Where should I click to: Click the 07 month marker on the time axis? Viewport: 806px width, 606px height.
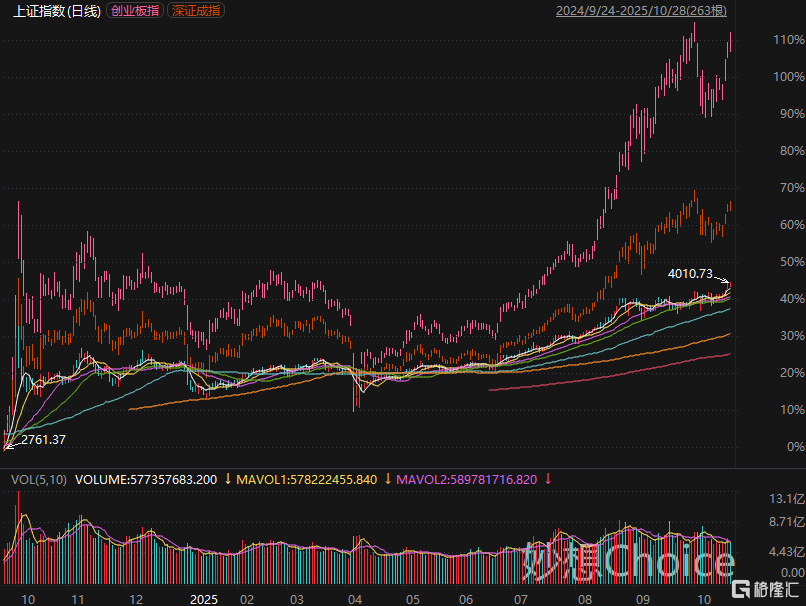point(520,598)
